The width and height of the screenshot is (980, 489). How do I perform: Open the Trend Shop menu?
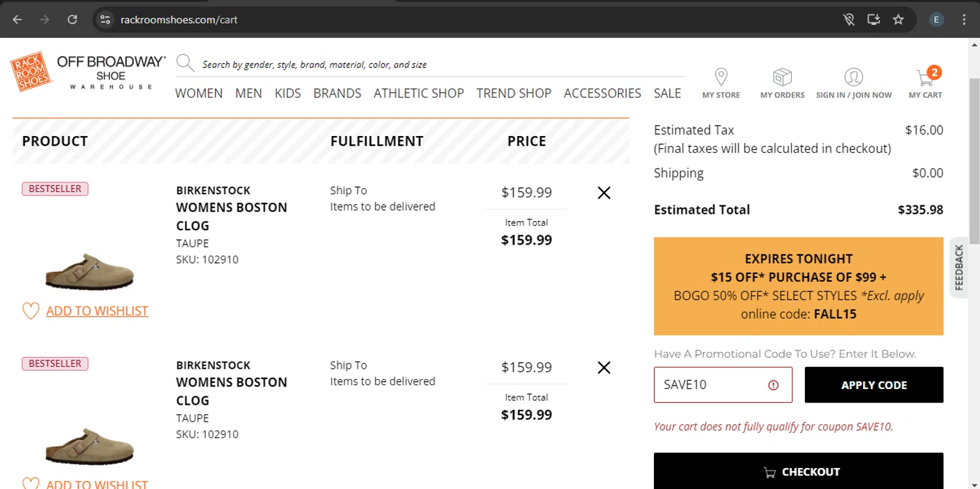(x=514, y=93)
